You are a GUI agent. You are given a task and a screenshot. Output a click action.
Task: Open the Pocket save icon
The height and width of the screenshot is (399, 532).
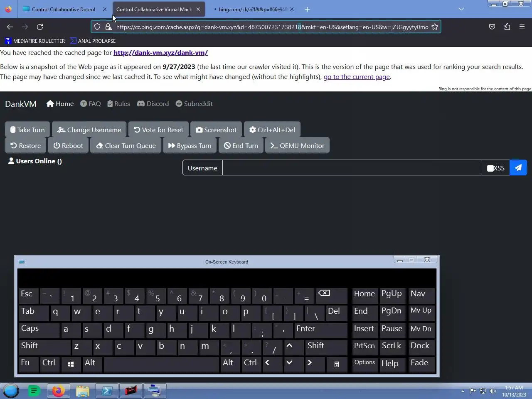pyautogui.click(x=492, y=27)
